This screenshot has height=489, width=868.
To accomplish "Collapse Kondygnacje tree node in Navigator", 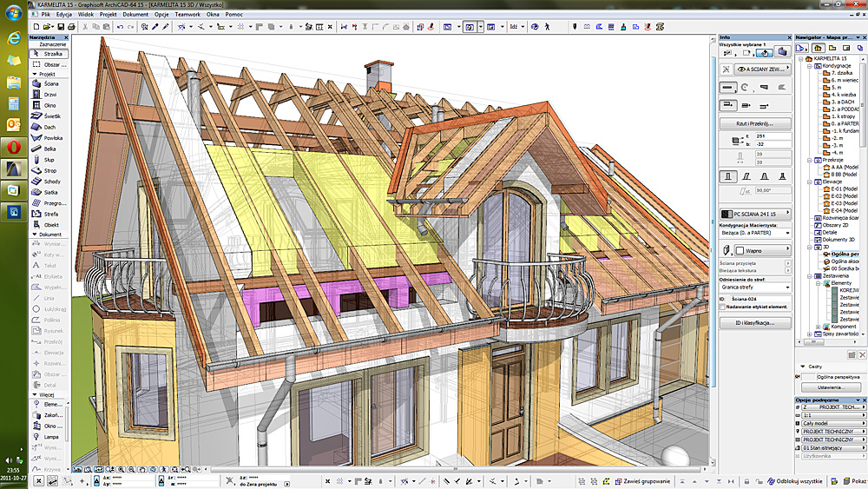I will [810, 66].
